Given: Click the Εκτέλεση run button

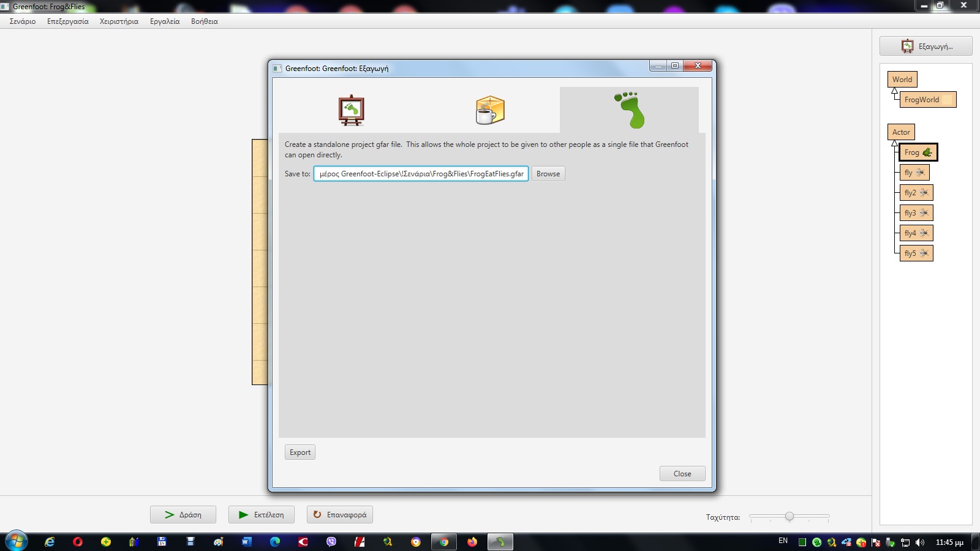Looking at the screenshot, I should pos(261,515).
